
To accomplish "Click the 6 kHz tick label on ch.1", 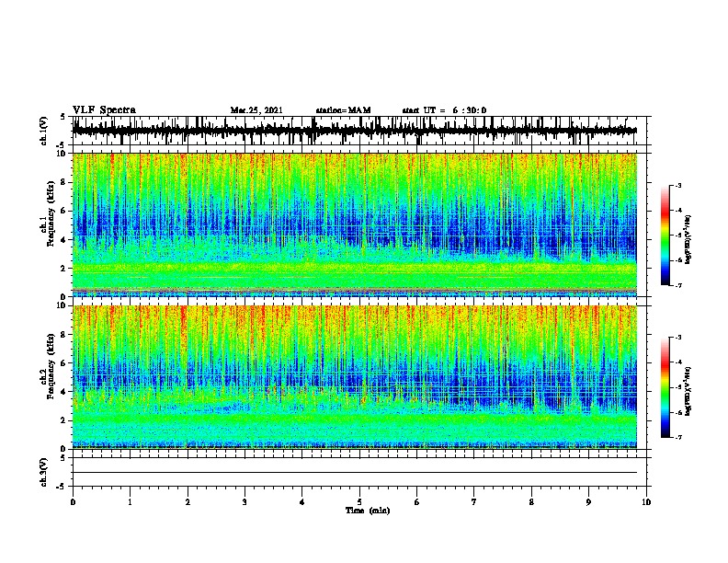I will (64, 212).
